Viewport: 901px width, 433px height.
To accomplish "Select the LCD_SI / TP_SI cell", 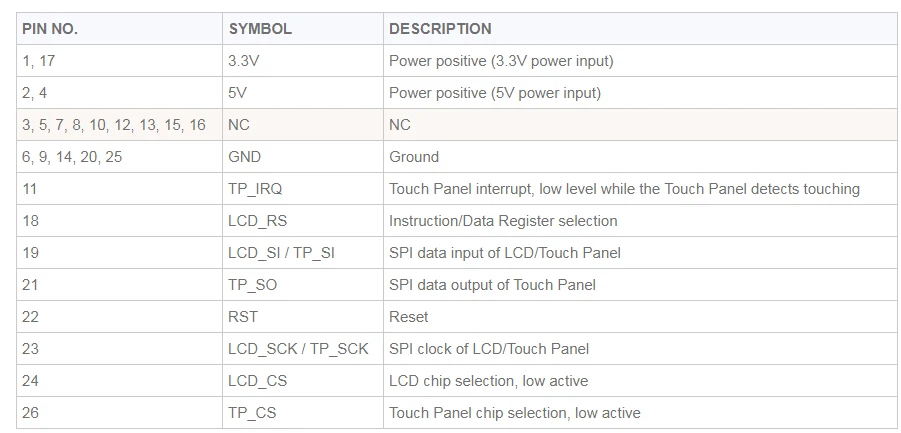I will click(x=303, y=253).
